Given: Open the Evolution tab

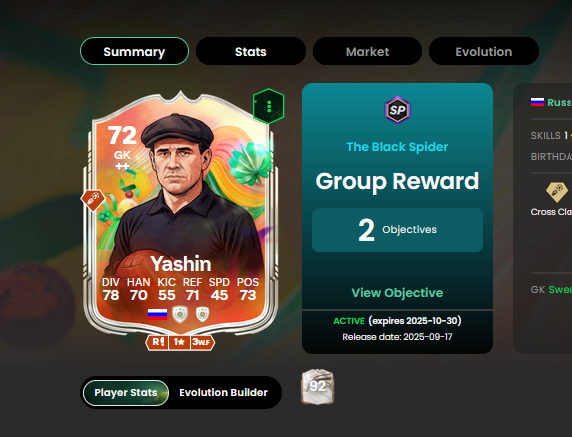Looking at the screenshot, I should point(484,51).
